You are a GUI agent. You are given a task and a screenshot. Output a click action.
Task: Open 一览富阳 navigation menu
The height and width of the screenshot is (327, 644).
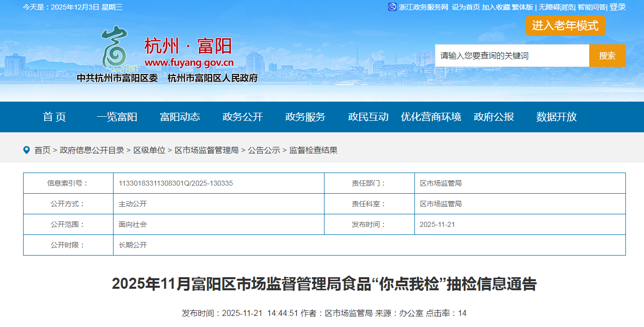(117, 117)
